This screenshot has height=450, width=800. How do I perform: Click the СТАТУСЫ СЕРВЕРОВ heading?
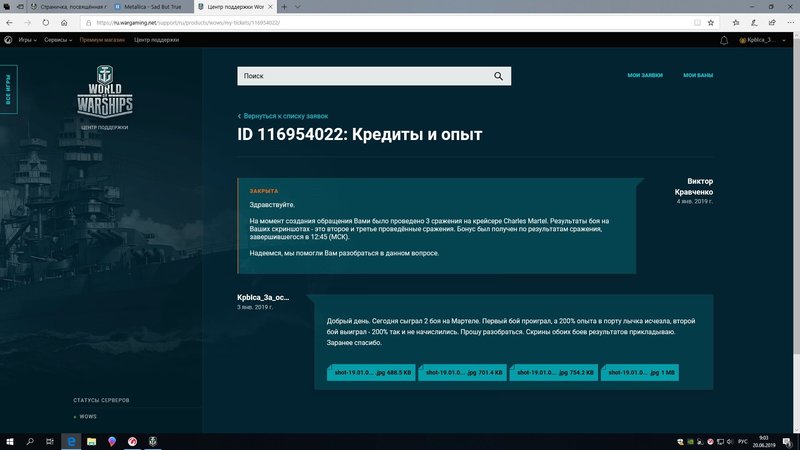101,400
